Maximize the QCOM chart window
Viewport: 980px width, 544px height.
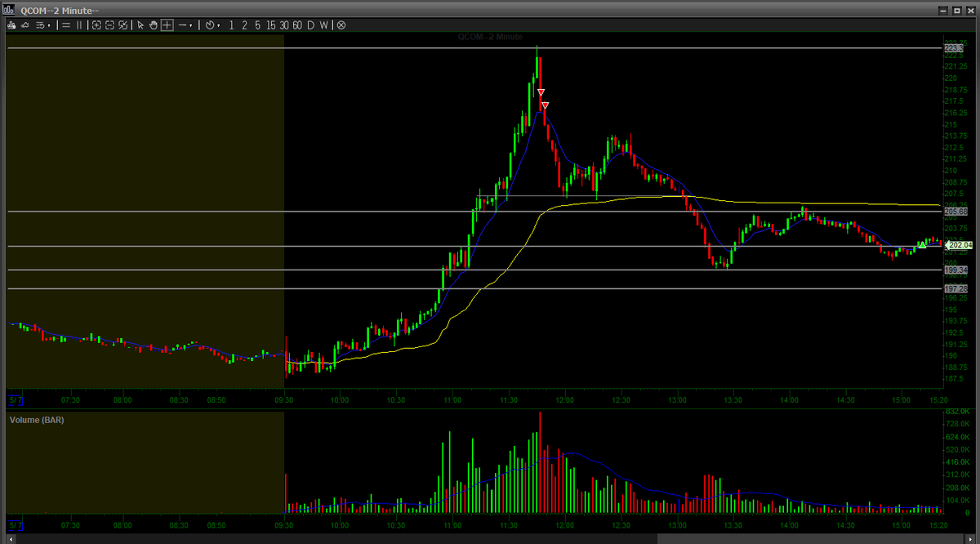[x=955, y=9]
